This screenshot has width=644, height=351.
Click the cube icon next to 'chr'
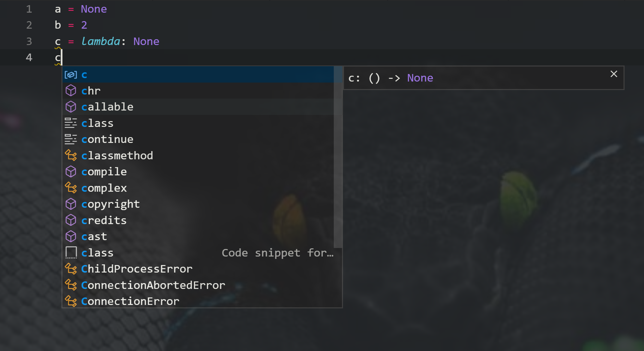(71, 91)
